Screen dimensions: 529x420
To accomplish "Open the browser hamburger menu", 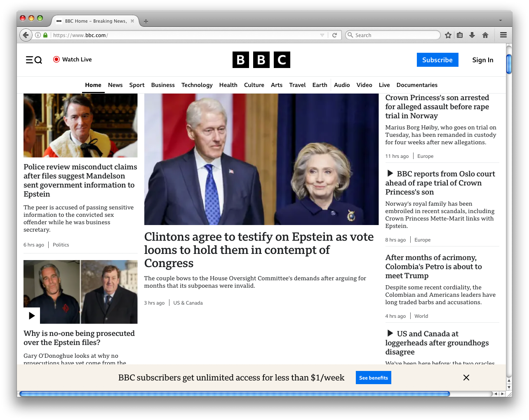I will click(x=503, y=35).
